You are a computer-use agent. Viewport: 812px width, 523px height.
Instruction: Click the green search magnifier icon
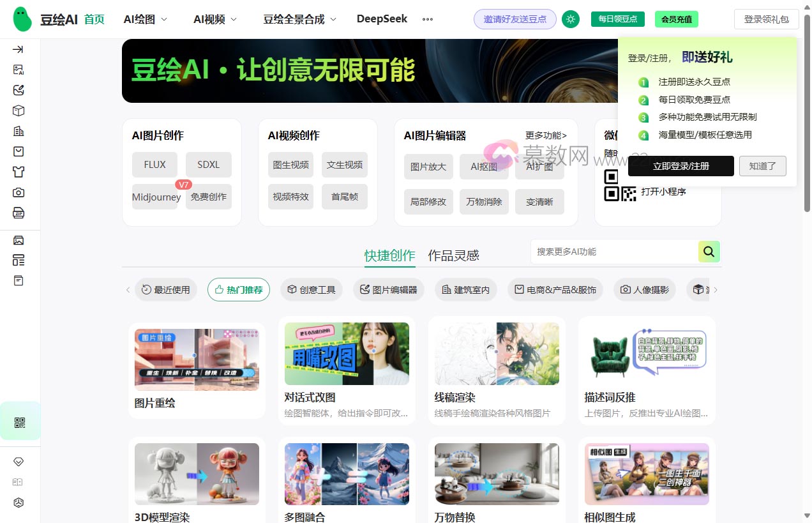[x=709, y=252]
